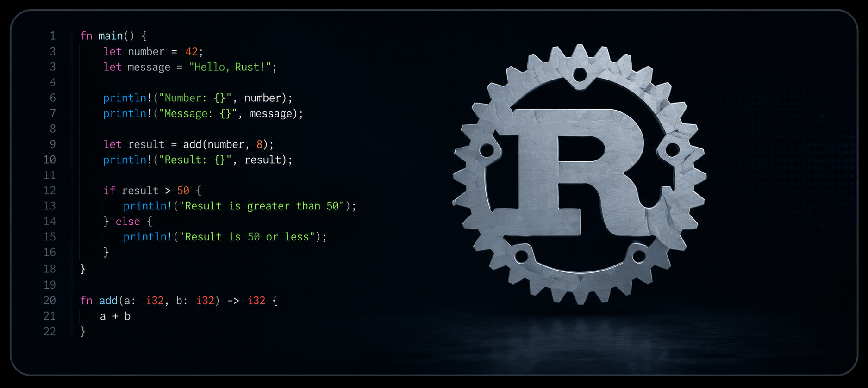868x388 pixels.
Task: Click line number 9 in the gutter
Action: pos(53,144)
